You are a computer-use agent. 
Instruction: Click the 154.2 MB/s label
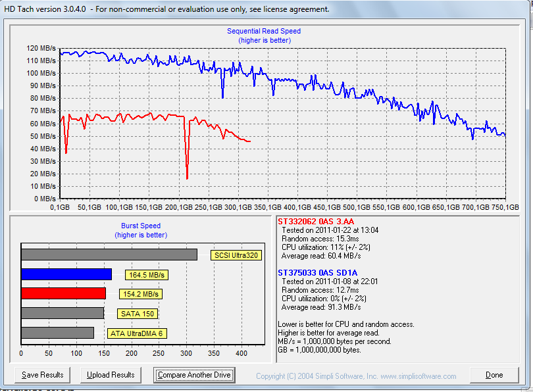tap(140, 294)
